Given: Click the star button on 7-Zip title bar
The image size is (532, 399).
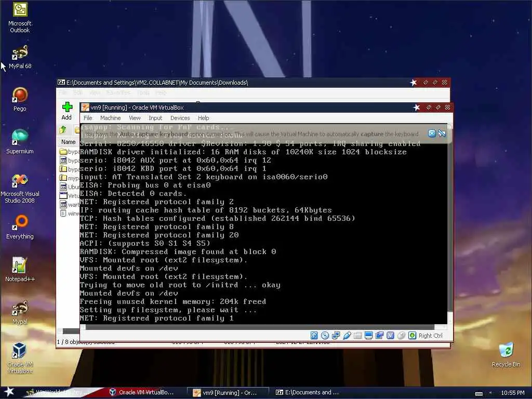Looking at the screenshot, I should click(413, 83).
